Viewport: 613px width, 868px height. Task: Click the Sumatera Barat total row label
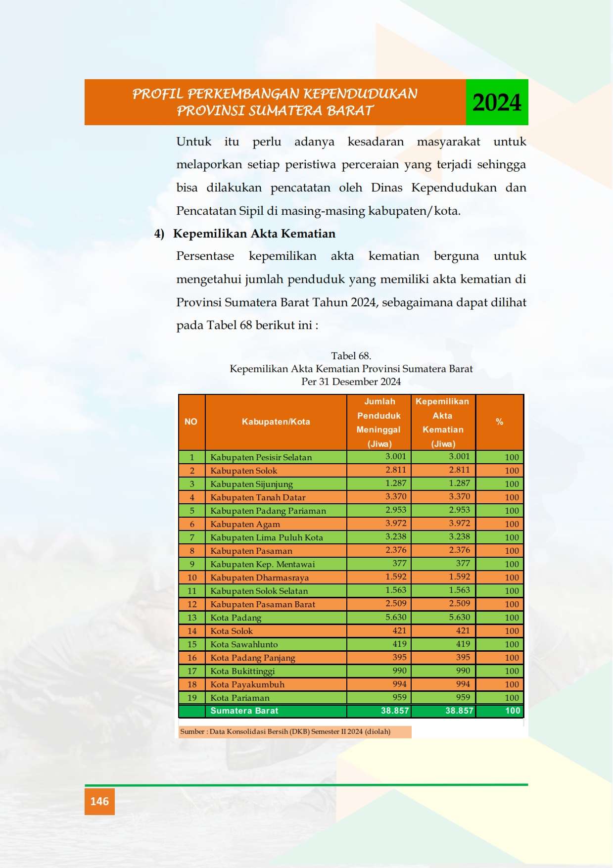244,711
